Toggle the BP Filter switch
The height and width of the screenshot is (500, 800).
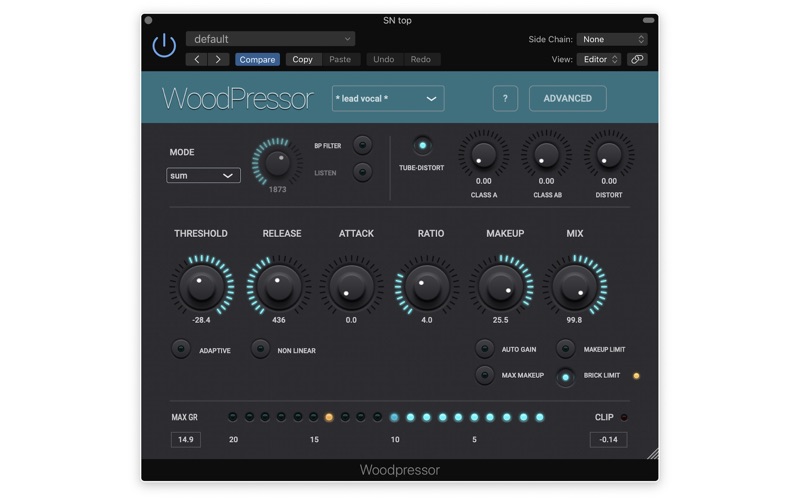point(363,145)
